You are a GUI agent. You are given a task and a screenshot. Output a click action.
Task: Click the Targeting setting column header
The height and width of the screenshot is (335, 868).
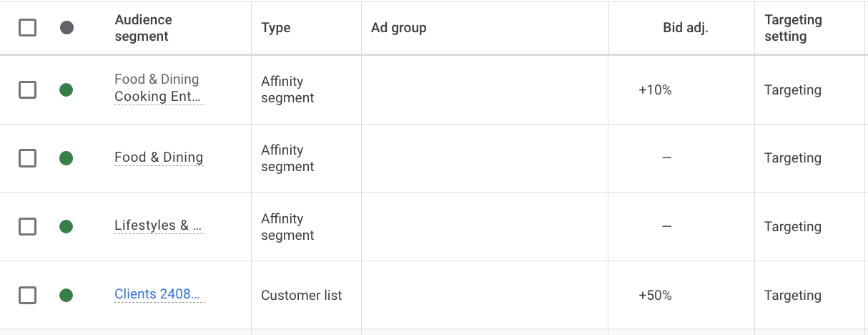point(793,28)
